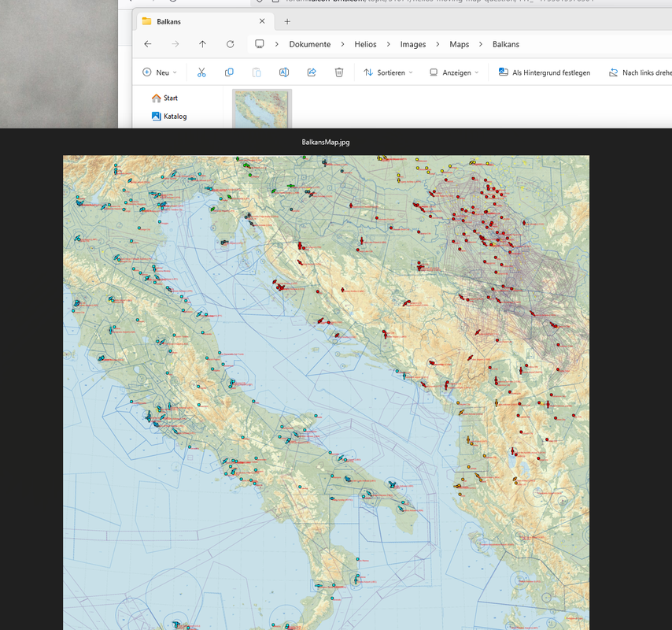Go up one folder level

coord(203,44)
